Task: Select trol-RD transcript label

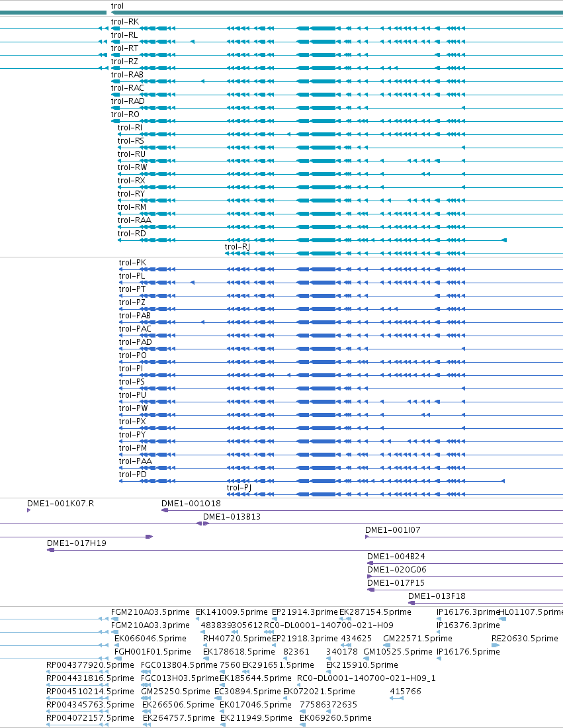Action: click(x=132, y=234)
